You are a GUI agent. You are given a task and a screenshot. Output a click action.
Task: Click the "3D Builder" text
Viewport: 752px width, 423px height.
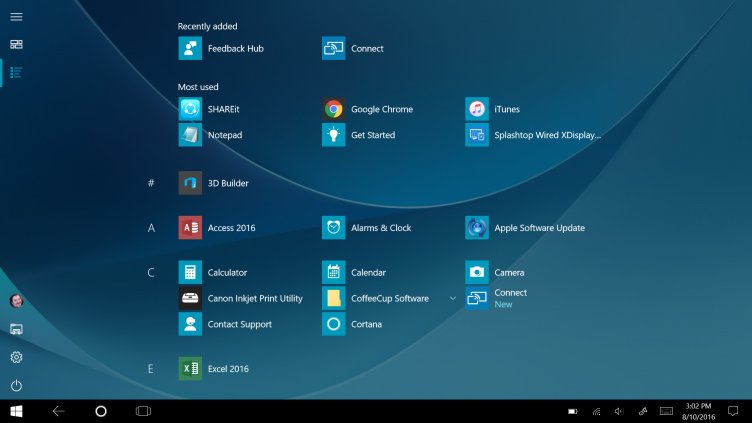228,183
